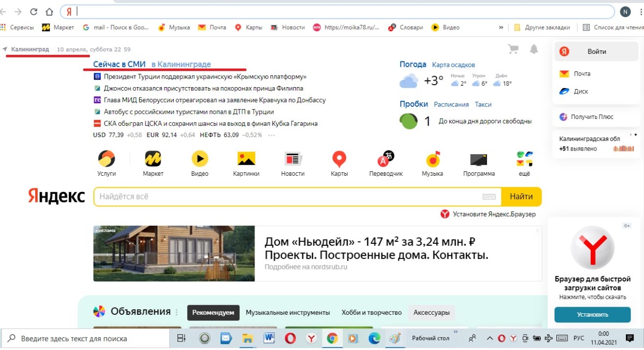
Task: Click the Установить browser button
Action: pos(593,315)
